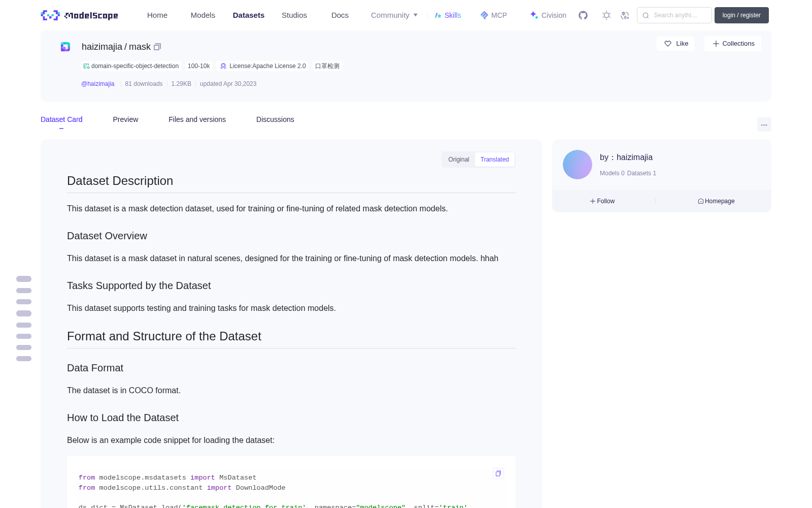Visit haizimajia's Homepage
812x508 pixels.
tap(716, 201)
